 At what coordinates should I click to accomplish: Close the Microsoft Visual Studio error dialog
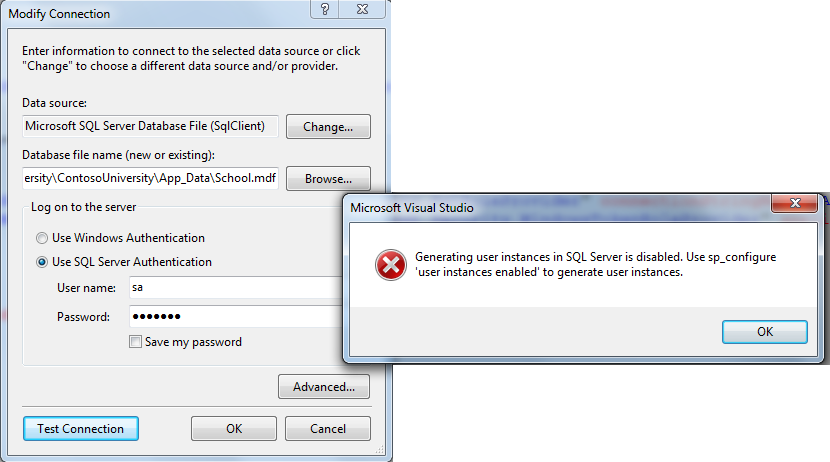(x=795, y=203)
